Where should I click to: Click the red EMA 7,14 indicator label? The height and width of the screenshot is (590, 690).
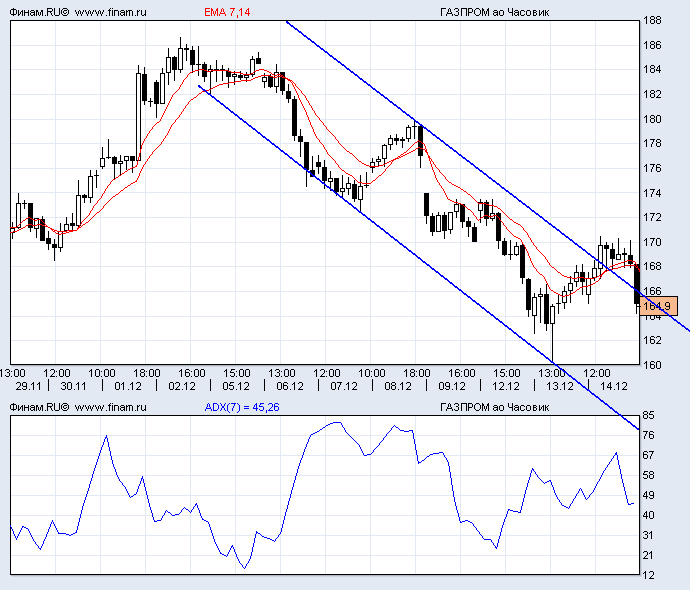(x=227, y=12)
